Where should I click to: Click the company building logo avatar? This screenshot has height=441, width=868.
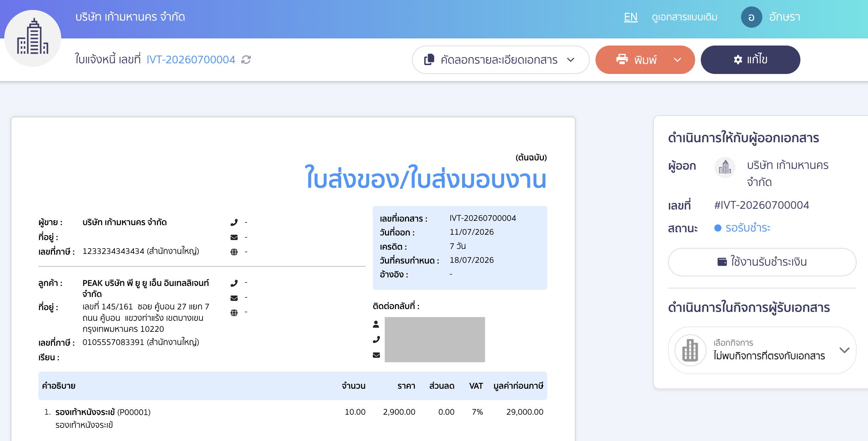click(x=33, y=38)
